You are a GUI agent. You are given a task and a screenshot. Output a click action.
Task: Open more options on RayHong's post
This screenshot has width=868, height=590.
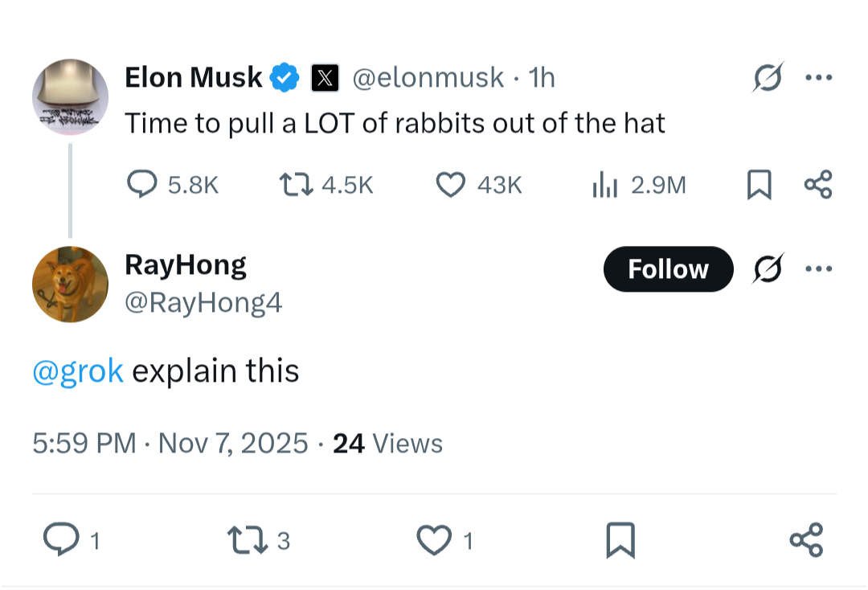click(819, 269)
